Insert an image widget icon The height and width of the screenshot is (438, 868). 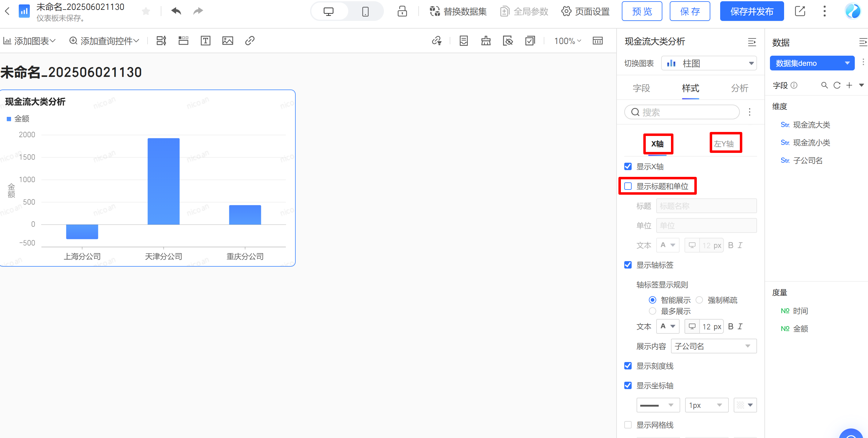[227, 41]
